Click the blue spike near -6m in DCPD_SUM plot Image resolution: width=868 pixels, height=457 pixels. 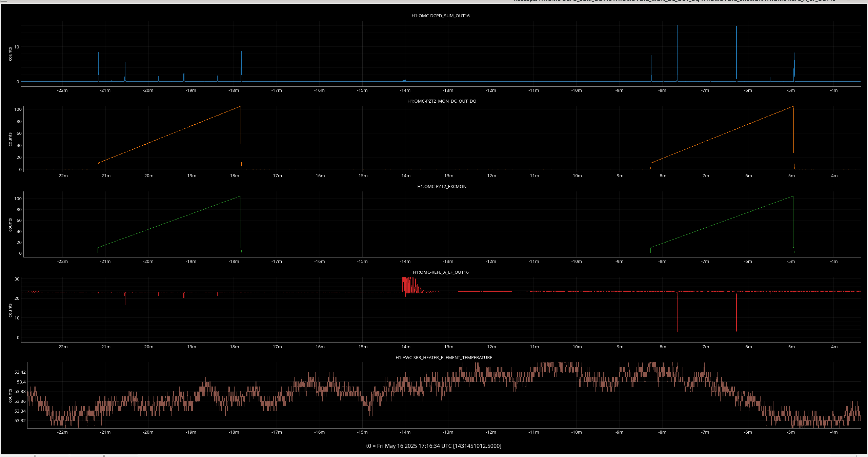click(x=736, y=54)
